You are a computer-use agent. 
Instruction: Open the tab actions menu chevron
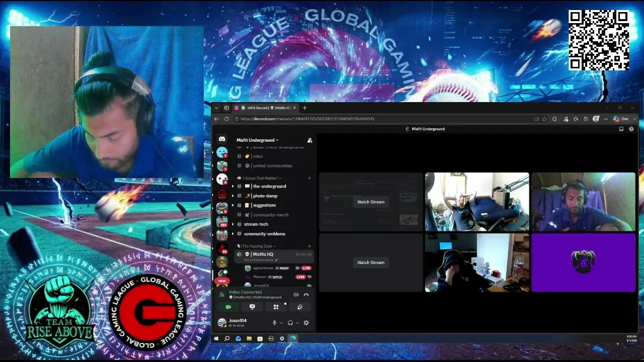(216, 108)
